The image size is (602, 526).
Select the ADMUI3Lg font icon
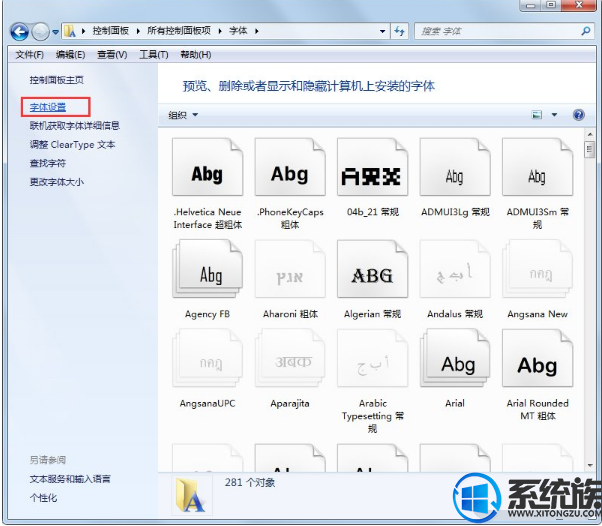point(455,167)
